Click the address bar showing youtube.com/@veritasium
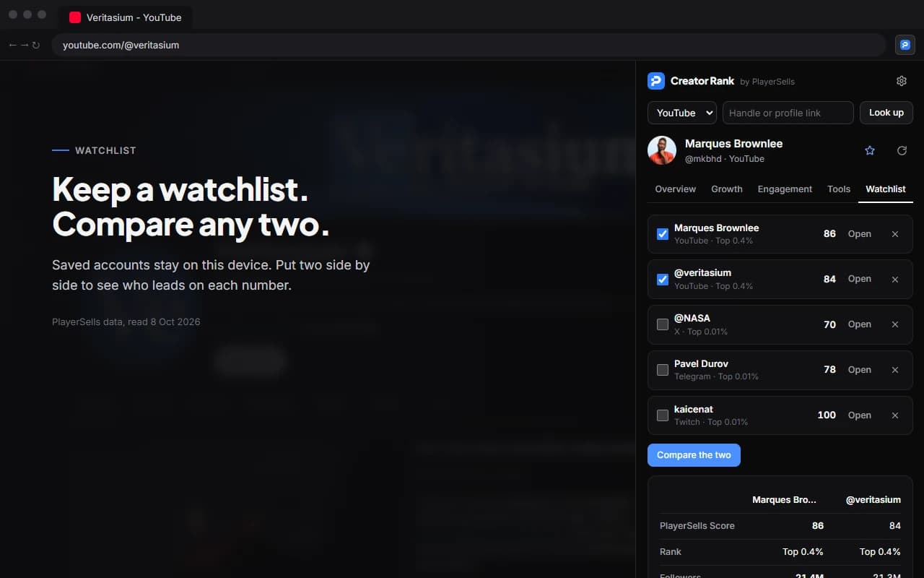This screenshot has width=924, height=578. coord(468,45)
